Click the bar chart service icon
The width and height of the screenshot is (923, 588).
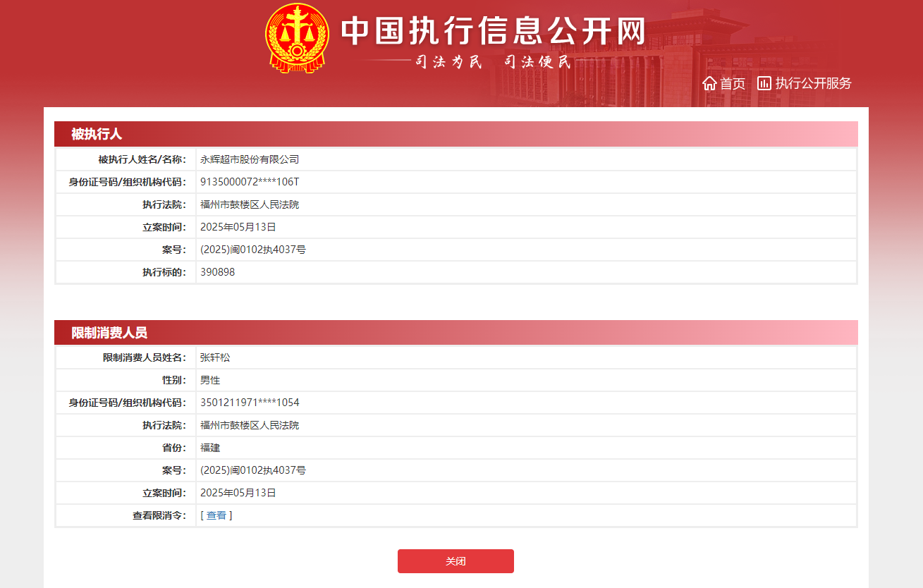(764, 83)
